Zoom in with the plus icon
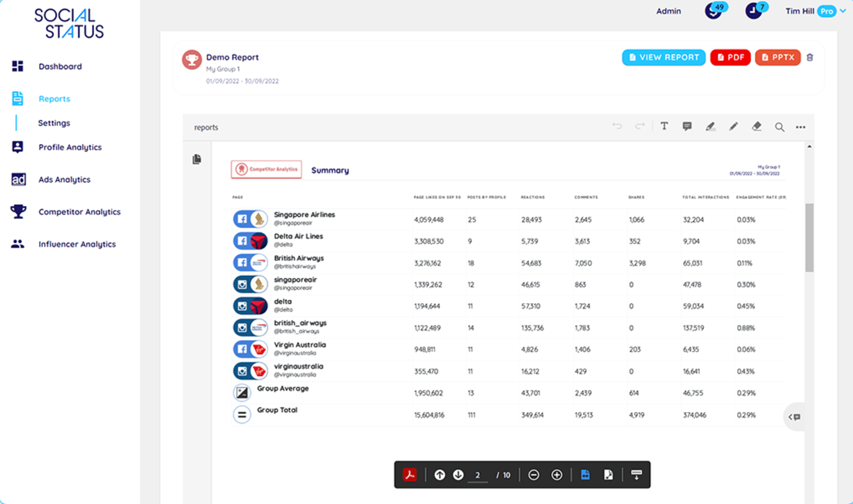The width and height of the screenshot is (853, 504). point(556,475)
